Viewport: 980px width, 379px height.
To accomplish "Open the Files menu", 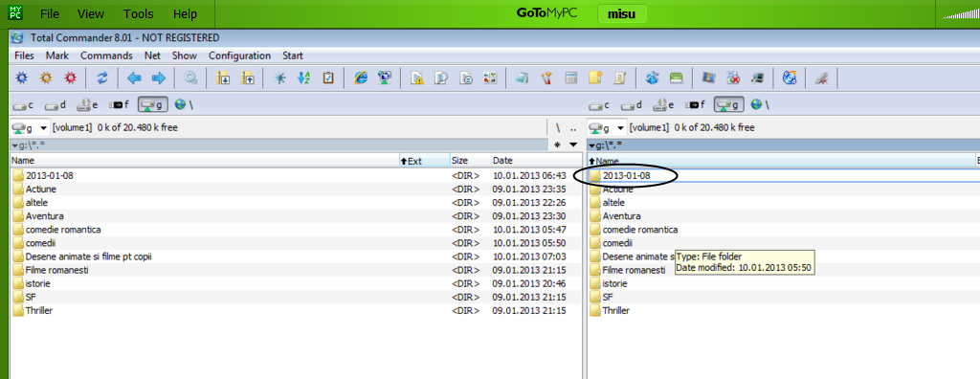I will pos(24,56).
